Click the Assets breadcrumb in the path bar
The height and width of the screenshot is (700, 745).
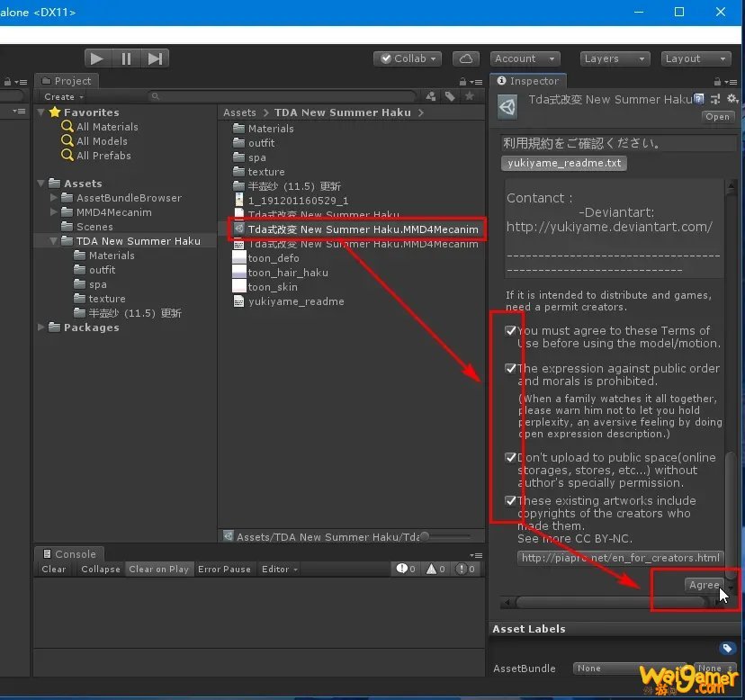coord(239,112)
